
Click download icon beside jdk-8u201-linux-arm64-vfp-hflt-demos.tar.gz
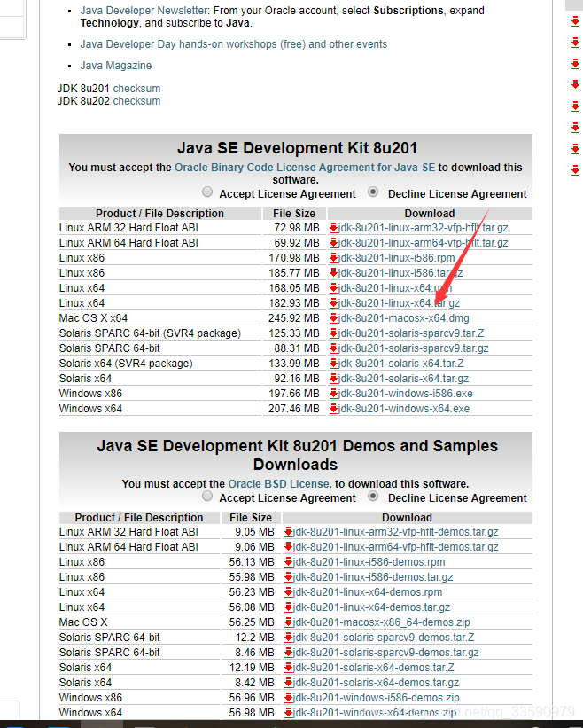[x=289, y=547]
